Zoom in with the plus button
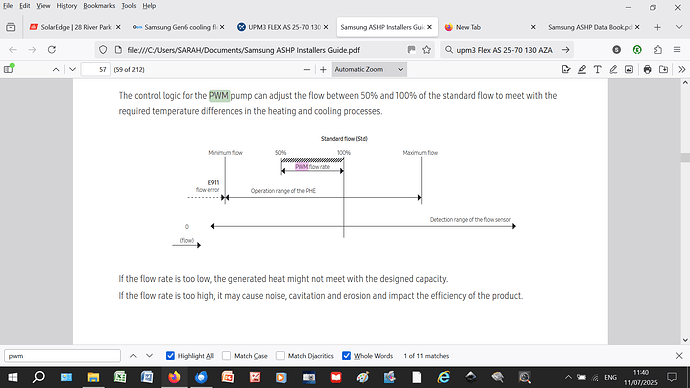Screen dimensions: 690x388 pos(323,69)
